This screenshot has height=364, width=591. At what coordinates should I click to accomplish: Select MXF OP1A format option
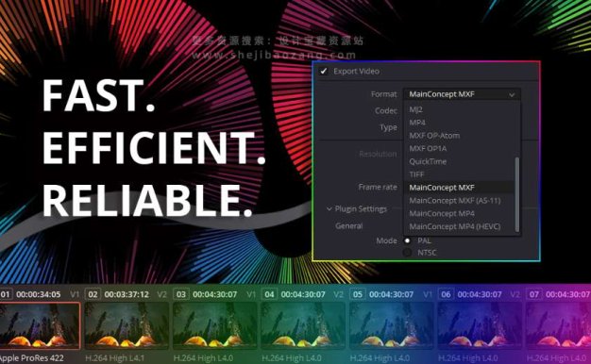click(428, 149)
